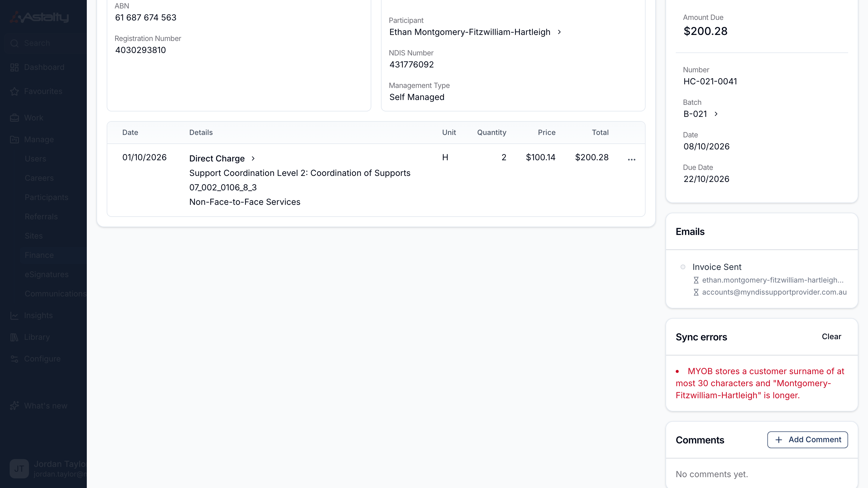Click the Add Comment button

coord(807,440)
